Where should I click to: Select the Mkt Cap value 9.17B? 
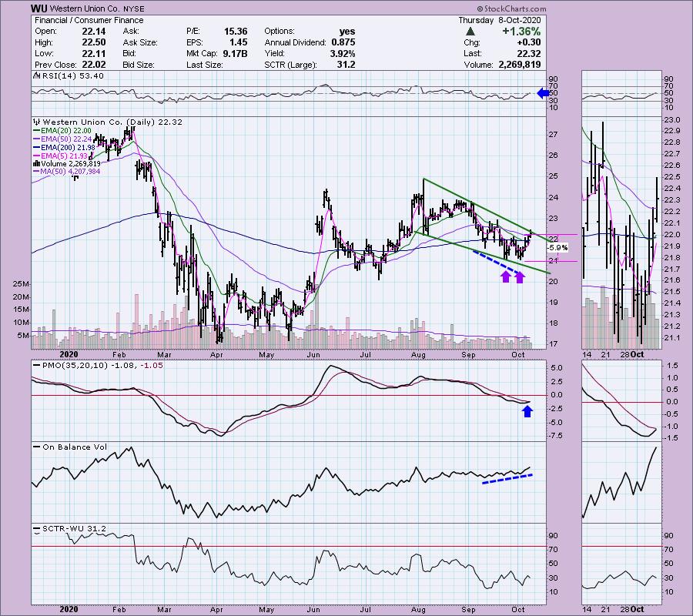(x=236, y=53)
